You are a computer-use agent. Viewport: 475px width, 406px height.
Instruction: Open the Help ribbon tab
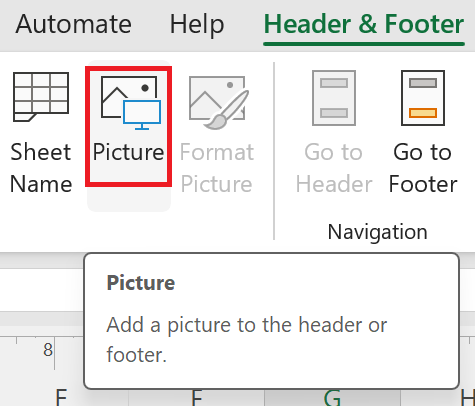(x=197, y=24)
